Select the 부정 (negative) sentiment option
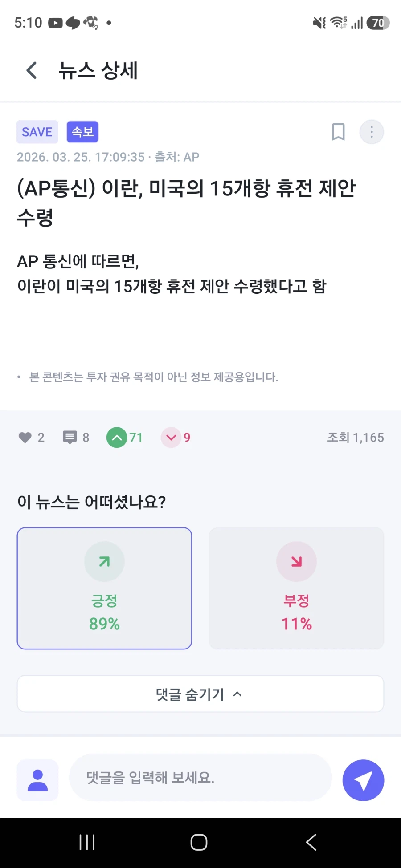 (x=296, y=588)
